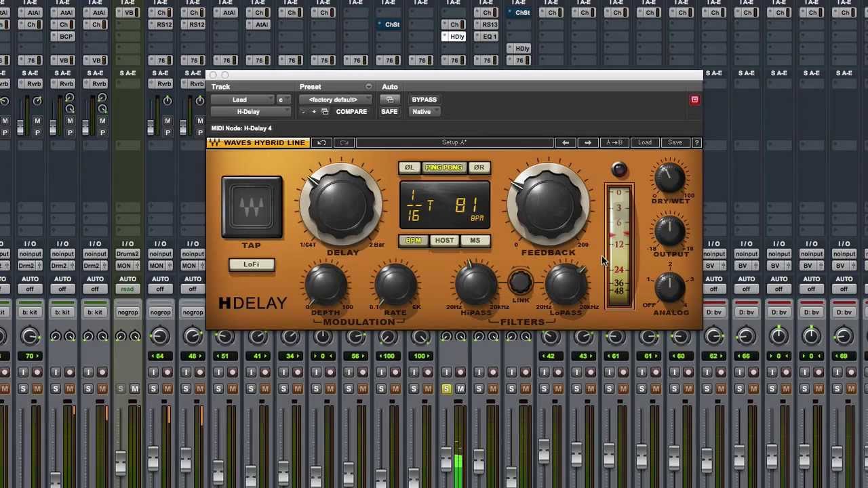Click the Setup A name field
Screen dimensions: 868x488
tap(454, 142)
